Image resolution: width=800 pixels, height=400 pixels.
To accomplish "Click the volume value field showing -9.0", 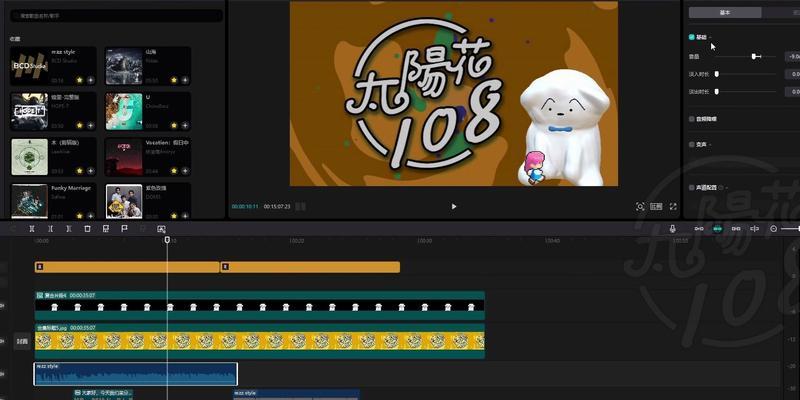I will click(792, 57).
